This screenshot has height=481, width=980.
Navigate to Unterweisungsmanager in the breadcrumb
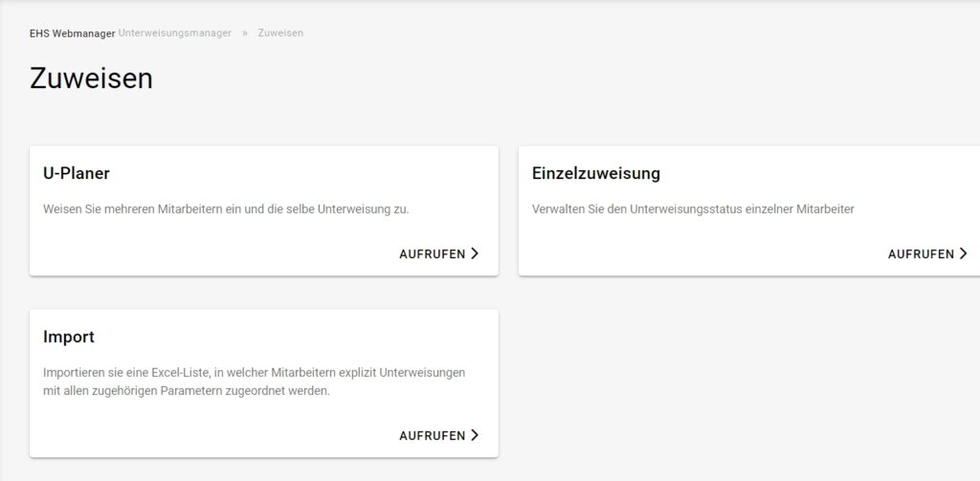point(175,33)
